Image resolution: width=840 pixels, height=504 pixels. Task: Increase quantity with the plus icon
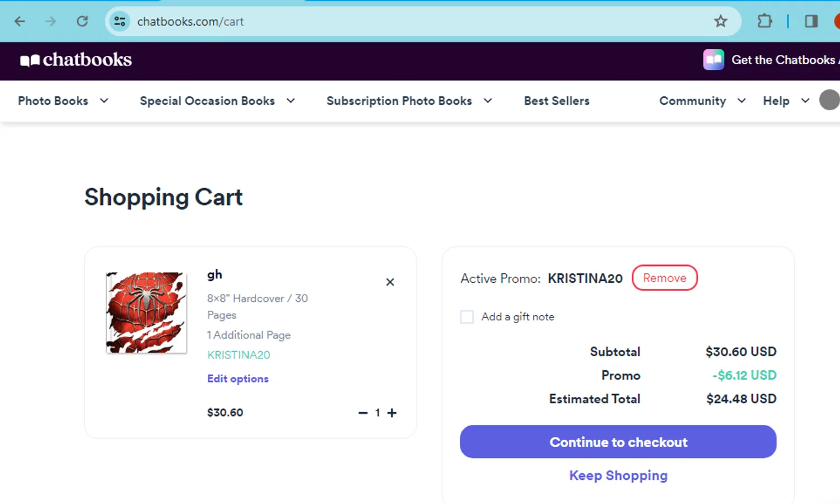point(392,413)
